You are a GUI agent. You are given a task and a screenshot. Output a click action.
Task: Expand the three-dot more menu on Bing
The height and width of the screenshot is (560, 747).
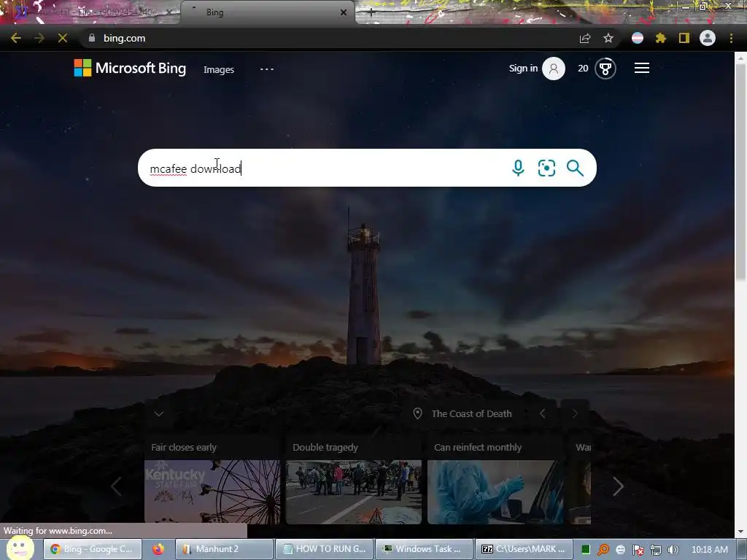point(267,69)
